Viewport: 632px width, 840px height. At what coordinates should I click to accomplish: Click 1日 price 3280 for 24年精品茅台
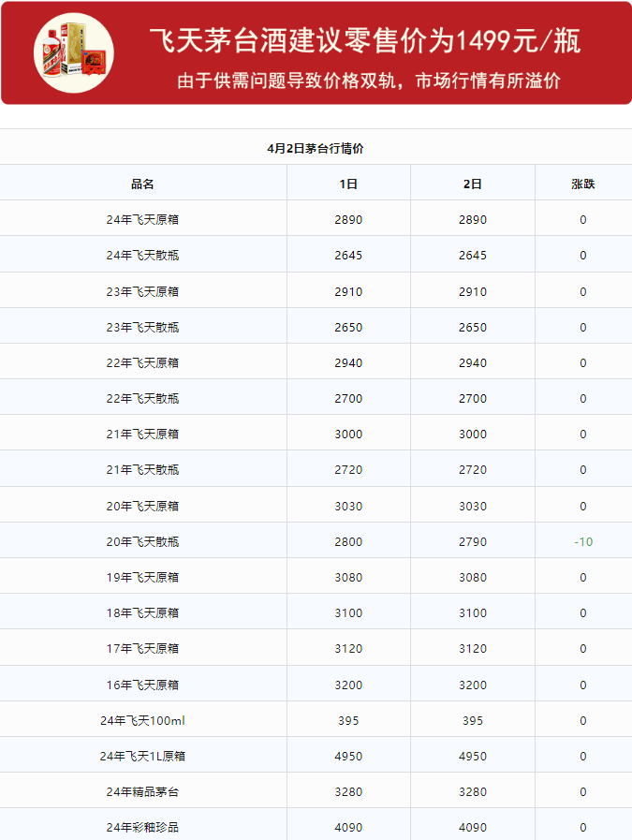pos(348,792)
